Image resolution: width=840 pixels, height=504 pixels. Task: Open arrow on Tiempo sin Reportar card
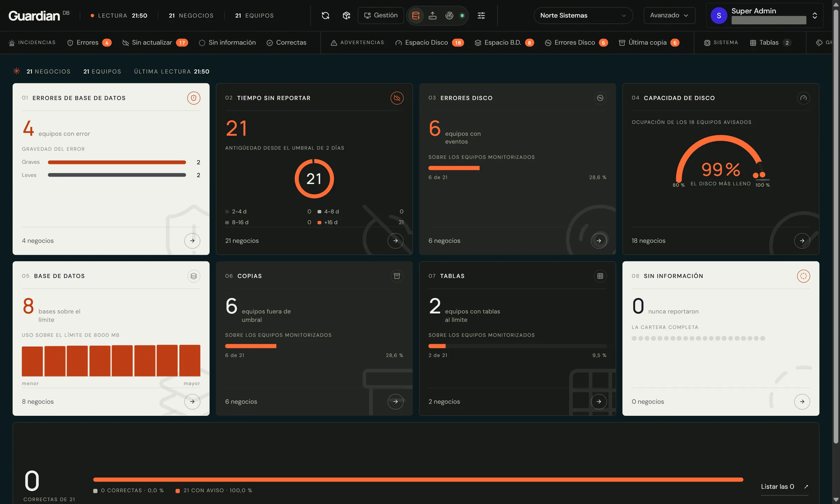(395, 241)
